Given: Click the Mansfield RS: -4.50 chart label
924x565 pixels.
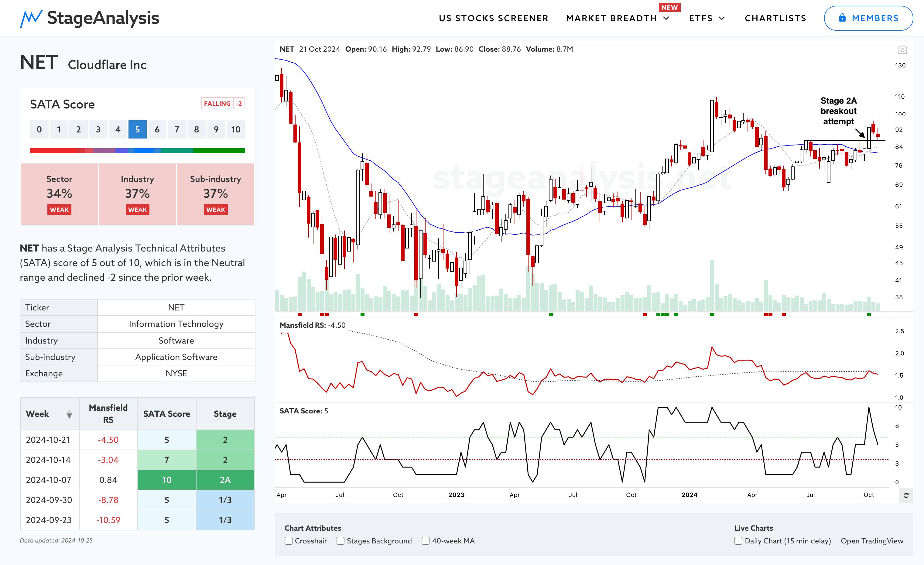Looking at the screenshot, I should click(x=312, y=325).
